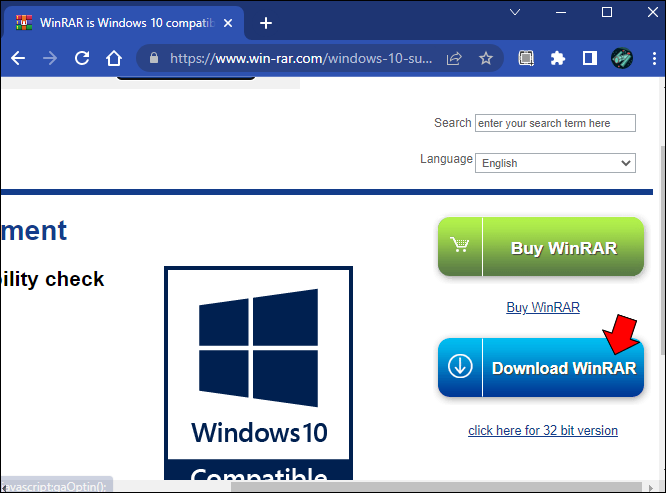Click the blue Download WinRAR button

[x=541, y=367]
